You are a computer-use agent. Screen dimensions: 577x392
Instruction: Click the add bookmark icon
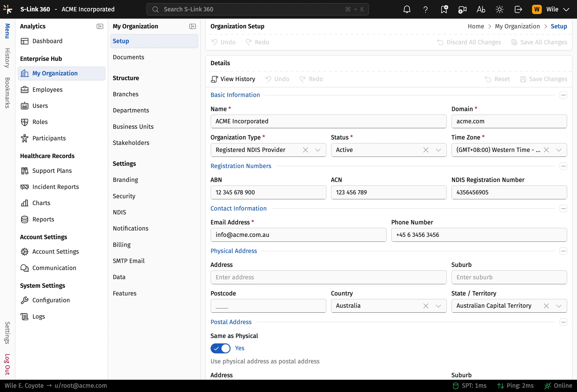(444, 10)
